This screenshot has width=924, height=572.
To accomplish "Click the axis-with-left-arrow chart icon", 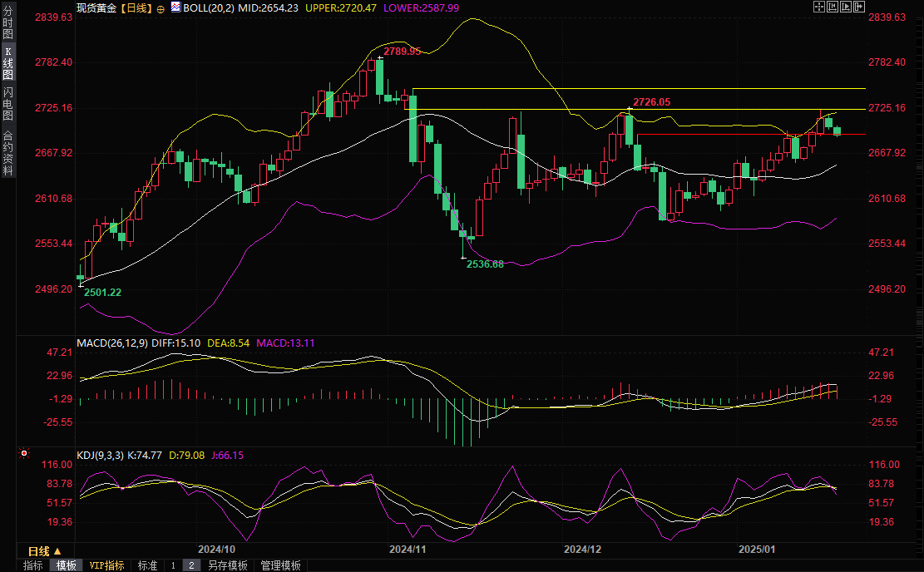I will 833,7.
